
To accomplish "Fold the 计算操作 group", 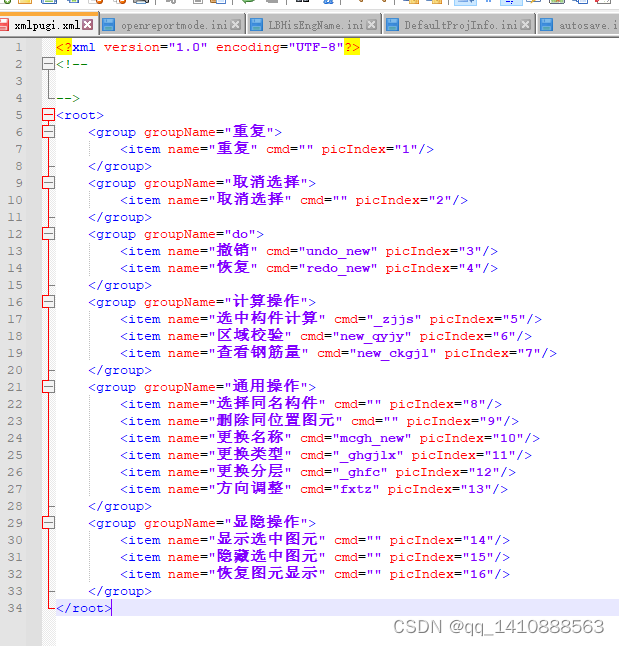I will click(48, 302).
